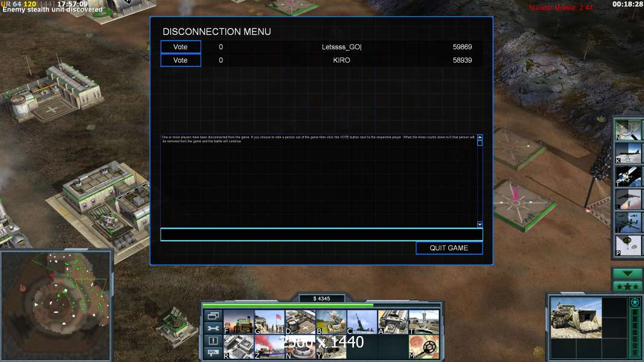This screenshot has width=644, height=362.
Task: Select Airfield build icon (T)
Action: pos(424,322)
